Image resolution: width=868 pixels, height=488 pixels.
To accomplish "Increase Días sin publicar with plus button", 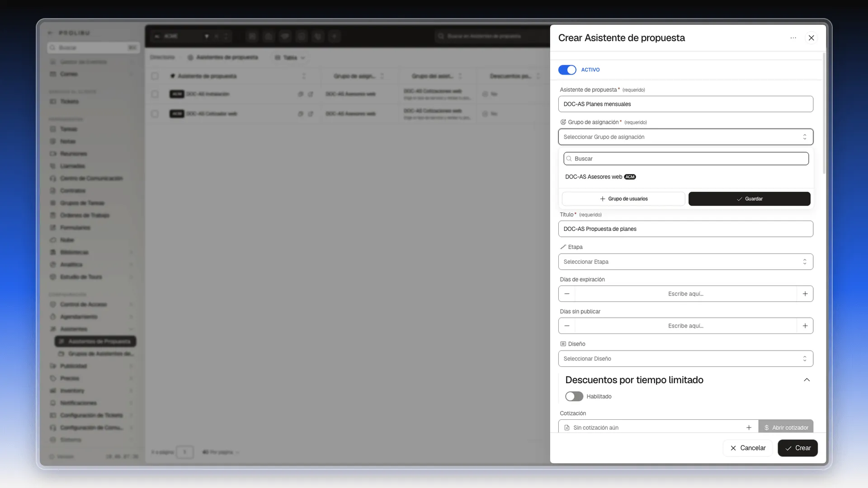I will [x=805, y=326].
